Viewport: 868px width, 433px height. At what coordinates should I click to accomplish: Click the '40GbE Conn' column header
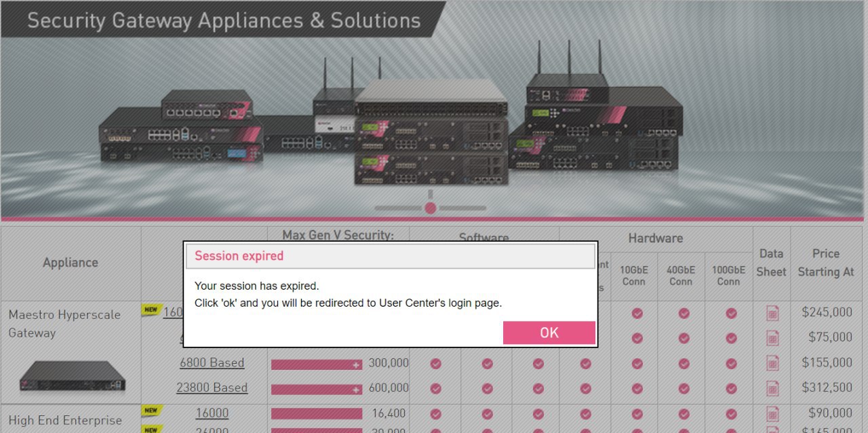pyautogui.click(x=681, y=275)
